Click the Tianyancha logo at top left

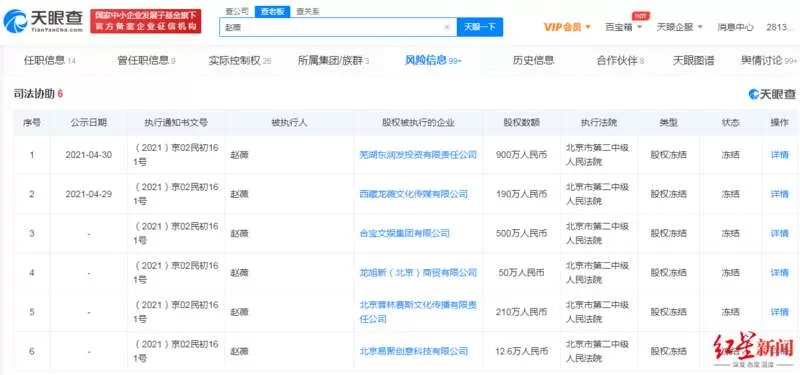[43, 21]
